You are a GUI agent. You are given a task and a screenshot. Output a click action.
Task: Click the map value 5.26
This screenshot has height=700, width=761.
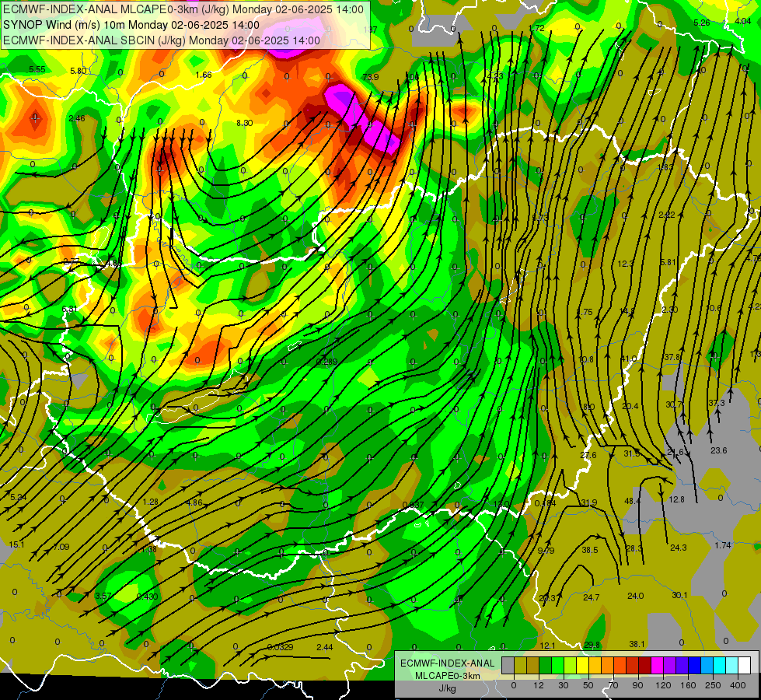coord(702,23)
